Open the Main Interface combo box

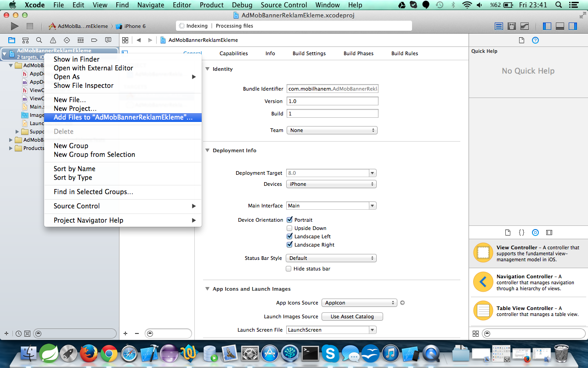point(331,206)
